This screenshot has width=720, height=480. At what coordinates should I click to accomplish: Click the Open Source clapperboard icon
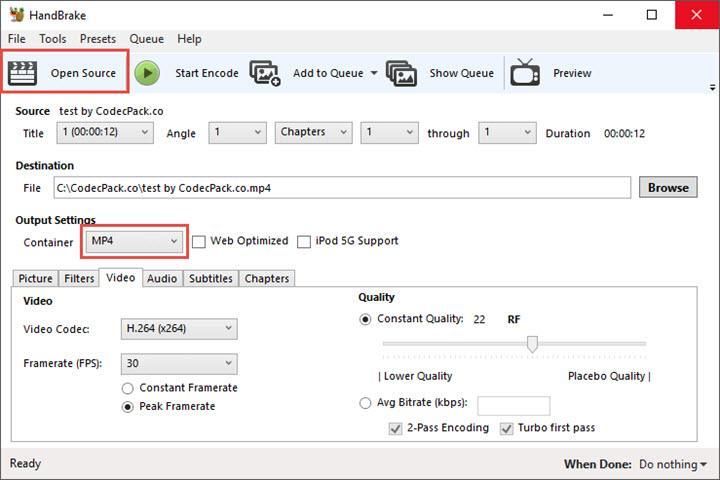pyautogui.click(x=22, y=73)
